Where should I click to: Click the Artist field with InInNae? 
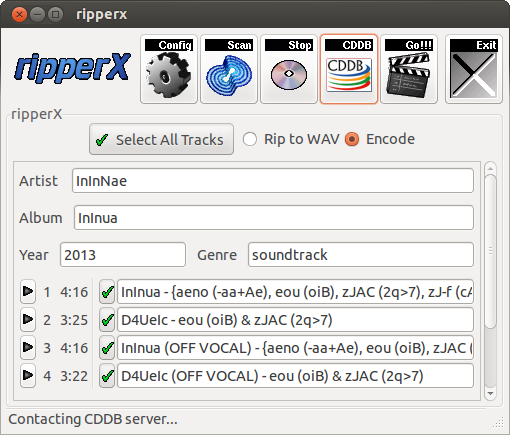pyautogui.click(x=273, y=181)
